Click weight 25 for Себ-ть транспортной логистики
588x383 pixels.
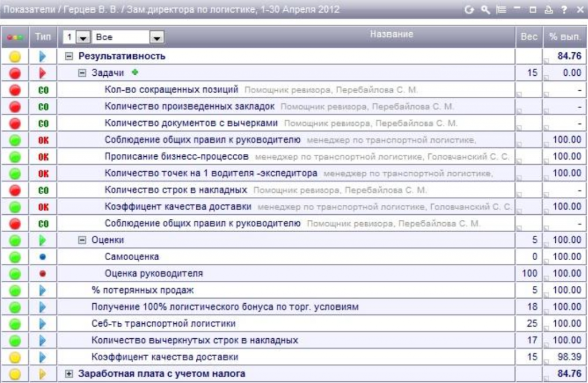(532, 324)
